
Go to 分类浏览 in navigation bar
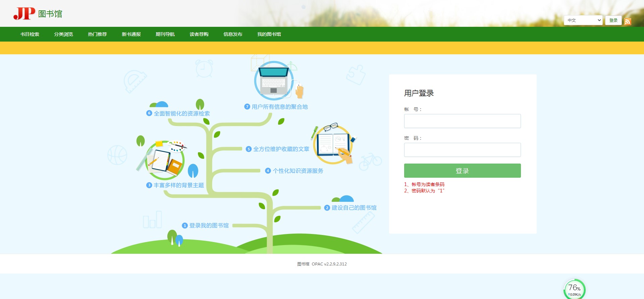63,34
